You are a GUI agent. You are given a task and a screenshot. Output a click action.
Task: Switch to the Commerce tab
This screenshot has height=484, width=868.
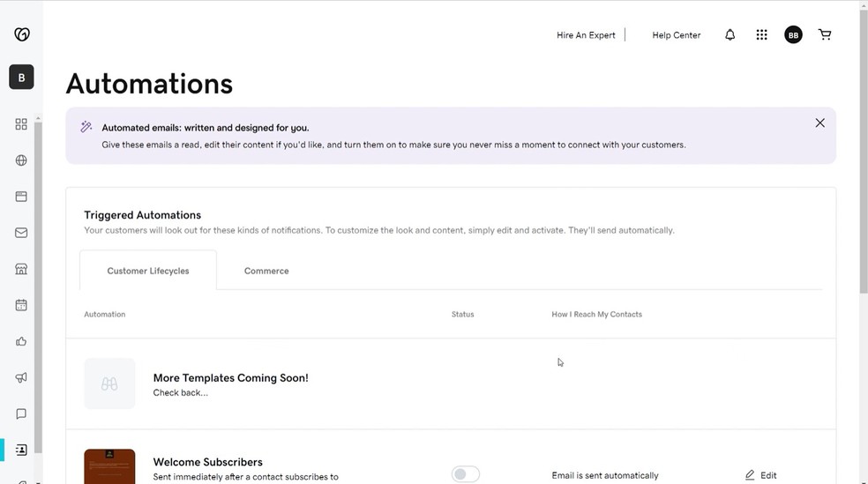coord(266,271)
